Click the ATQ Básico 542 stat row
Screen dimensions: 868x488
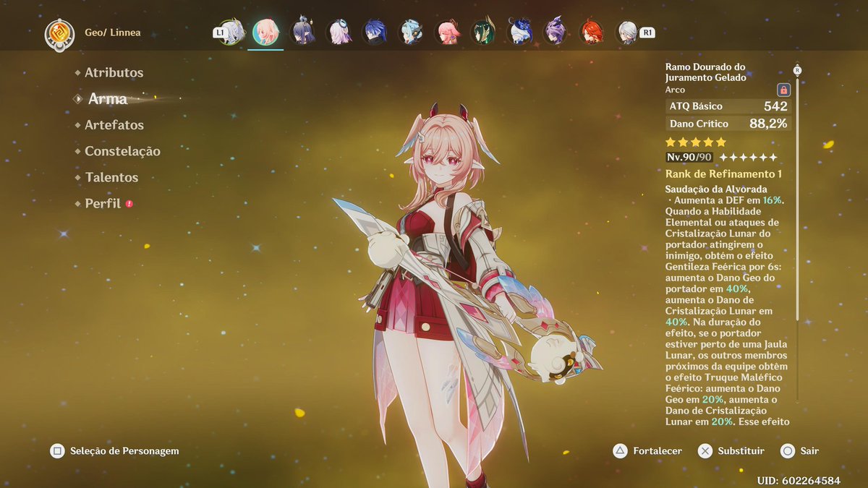point(728,106)
